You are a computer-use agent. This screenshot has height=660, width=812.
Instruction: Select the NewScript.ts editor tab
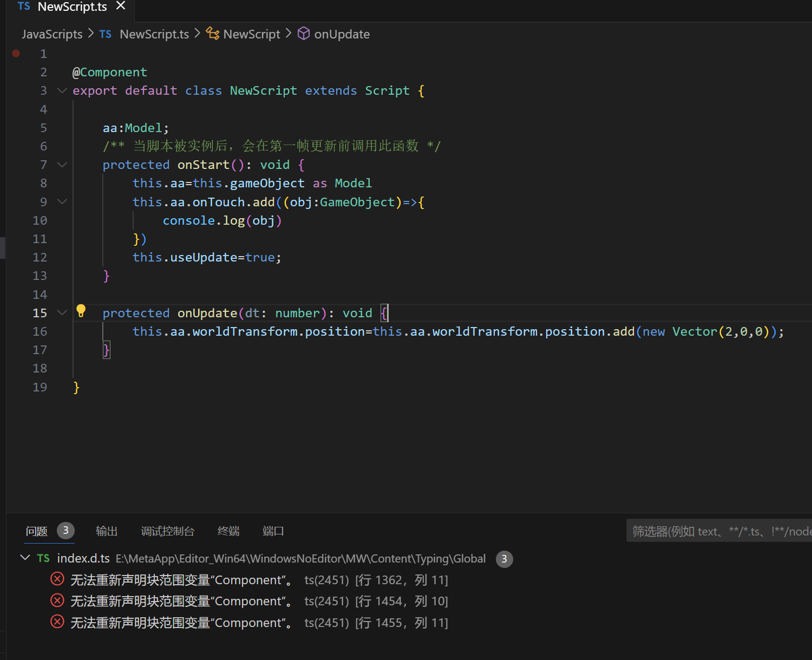tap(70, 7)
